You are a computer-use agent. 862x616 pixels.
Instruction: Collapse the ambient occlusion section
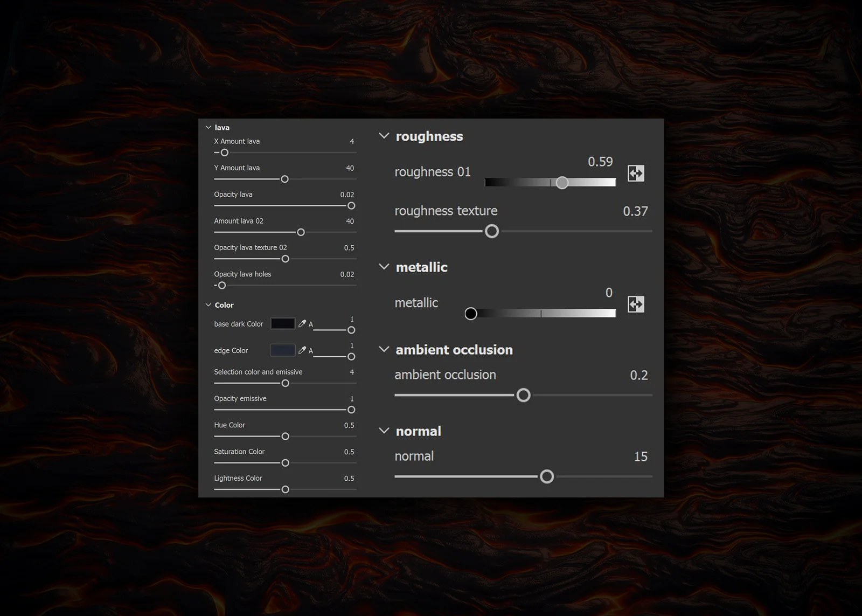pyautogui.click(x=384, y=349)
